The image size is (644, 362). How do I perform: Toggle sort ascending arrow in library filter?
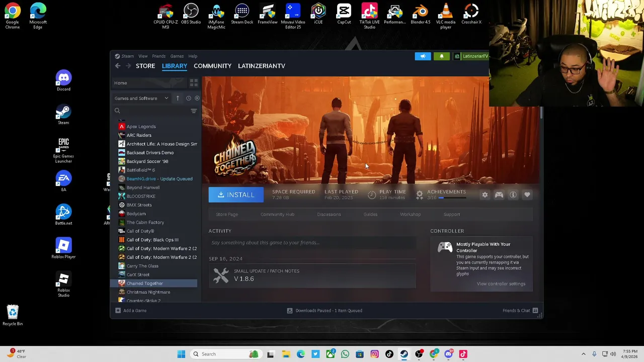click(178, 98)
